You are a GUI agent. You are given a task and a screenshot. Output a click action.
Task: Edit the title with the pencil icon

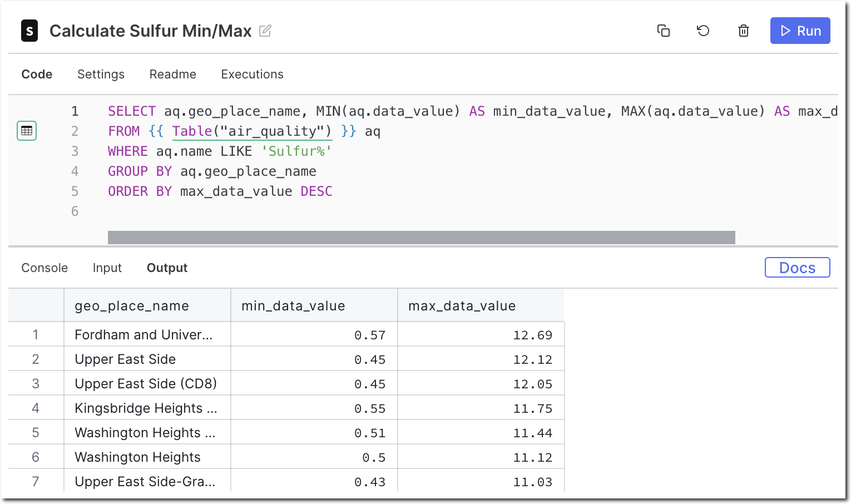tap(265, 31)
